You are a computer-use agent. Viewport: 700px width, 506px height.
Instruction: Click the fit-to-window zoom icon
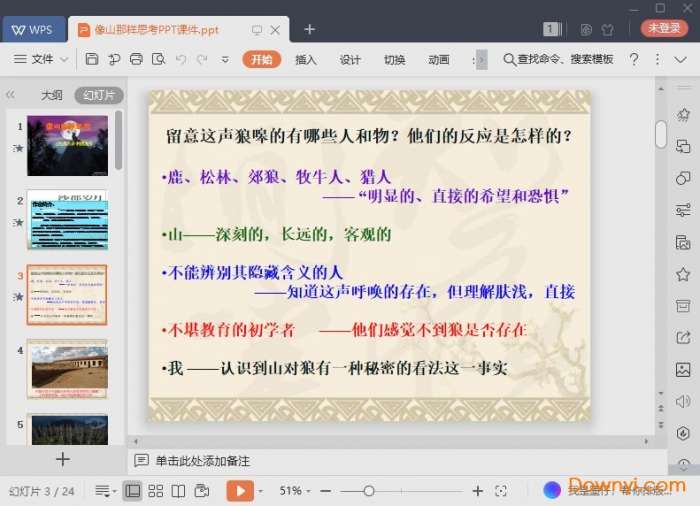point(501,491)
